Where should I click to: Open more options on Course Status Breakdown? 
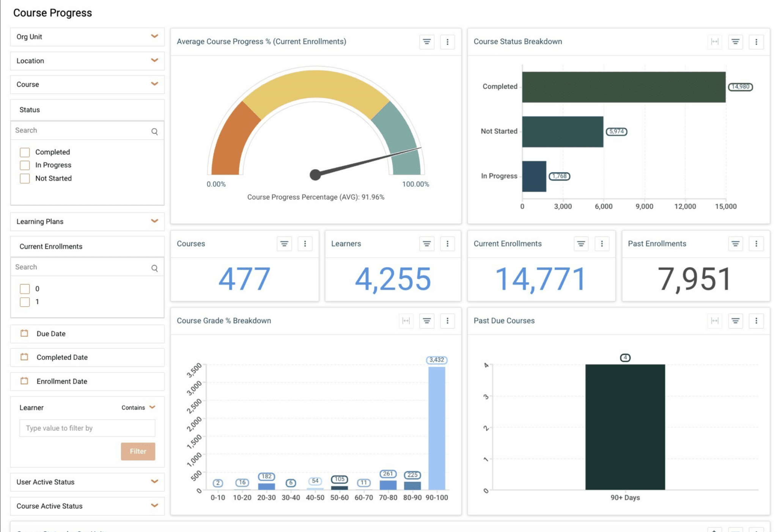point(756,42)
